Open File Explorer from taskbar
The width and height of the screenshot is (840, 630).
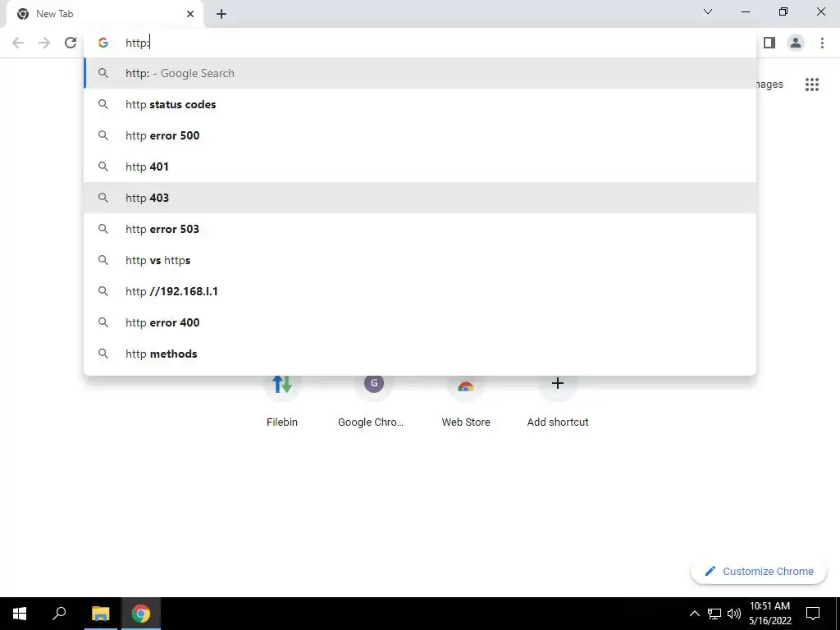pos(100,614)
